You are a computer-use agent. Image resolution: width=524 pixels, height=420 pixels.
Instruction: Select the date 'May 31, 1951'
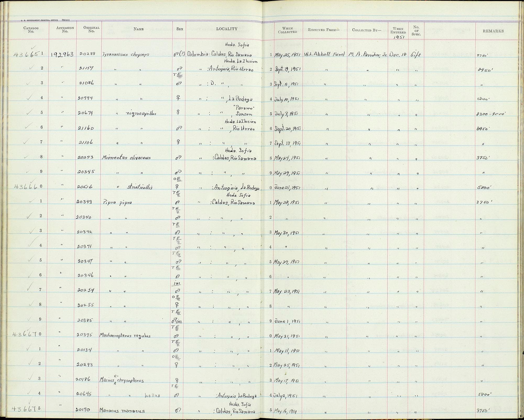point(287,336)
